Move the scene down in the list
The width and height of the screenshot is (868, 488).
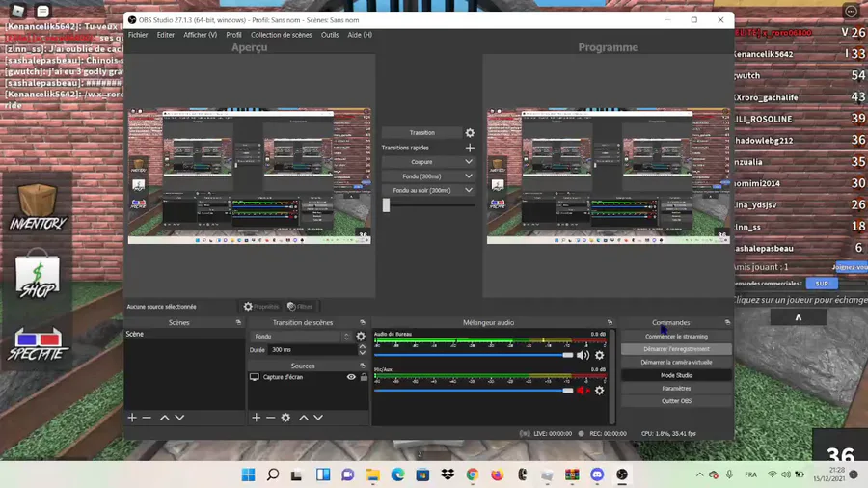click(x=179, y=418)
